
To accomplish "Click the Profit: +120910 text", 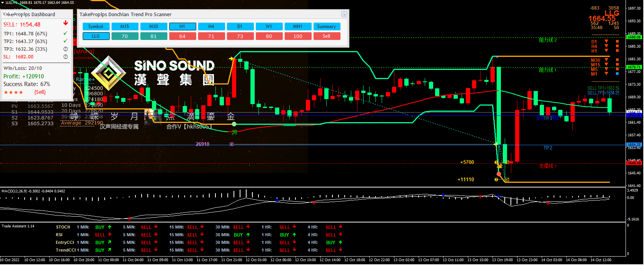I will click(x=24, y=76).
